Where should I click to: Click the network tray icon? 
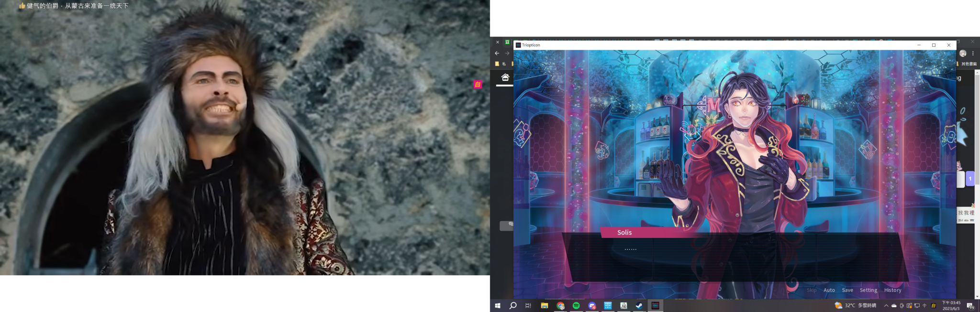[x=917, y=306]
